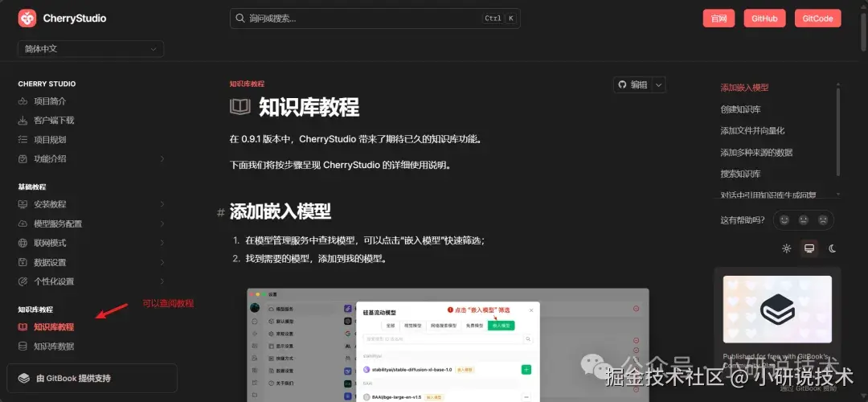Rate page with happy face
This screenshot has width=868, height=402.
[x=784, y=219]
